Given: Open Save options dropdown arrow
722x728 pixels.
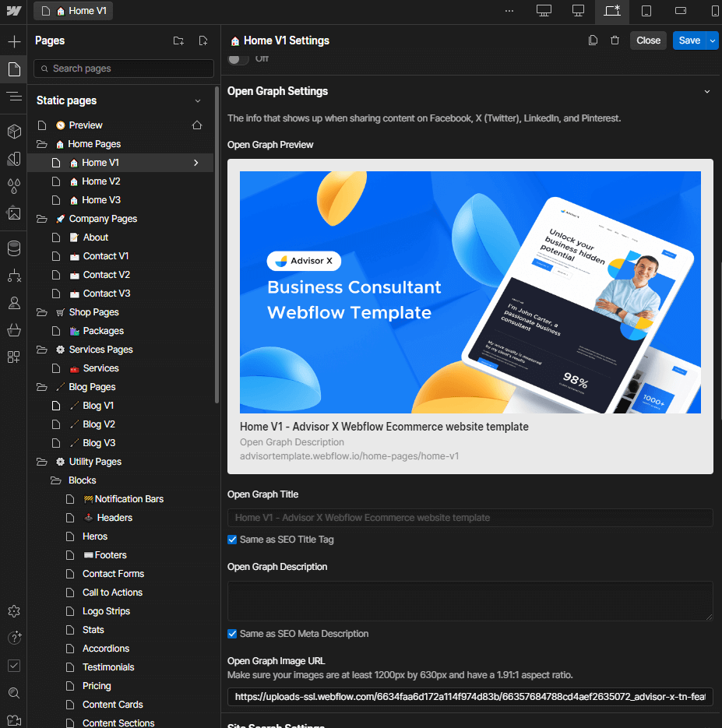Looking at the screenshot, I should click(x=712, y=40).
